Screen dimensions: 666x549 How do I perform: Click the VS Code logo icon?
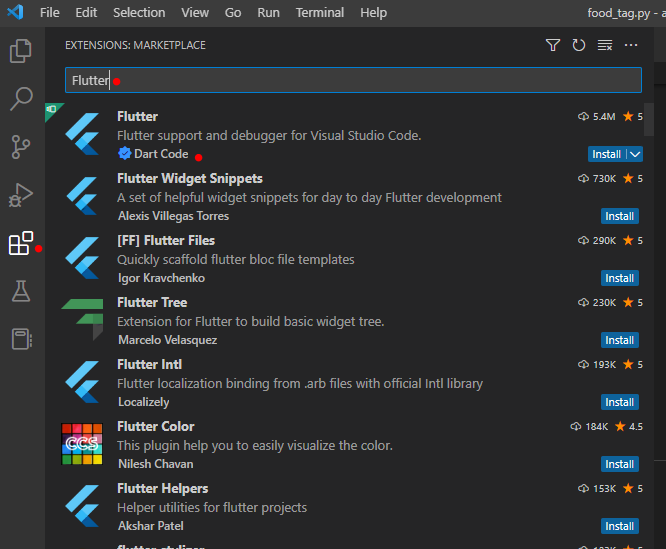(x=15, y=12)
